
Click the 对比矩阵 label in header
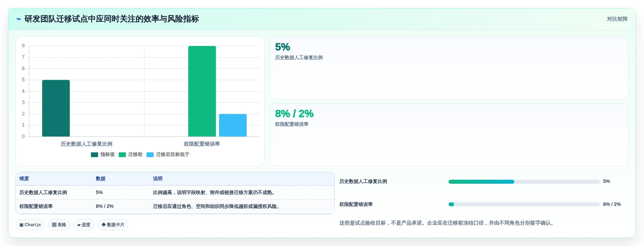pyautogui.click(x=617, y=19)
